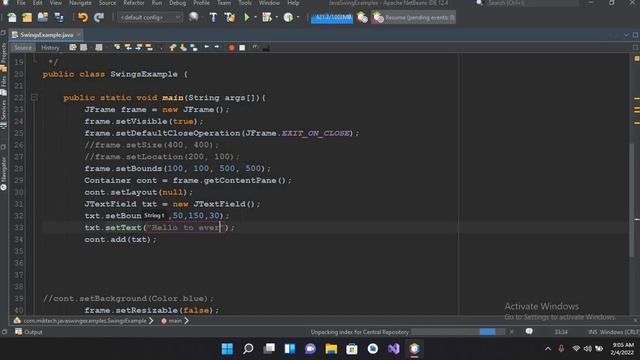This screenshot has width=640, height=360.
Task: Open the Refactor menu
Action: [x=134, y=3]
